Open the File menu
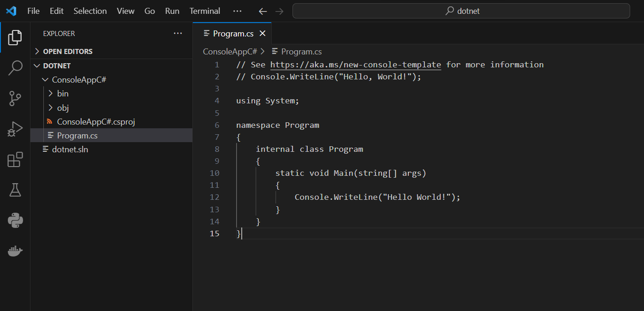644x311 pixels. coord(33,11)
